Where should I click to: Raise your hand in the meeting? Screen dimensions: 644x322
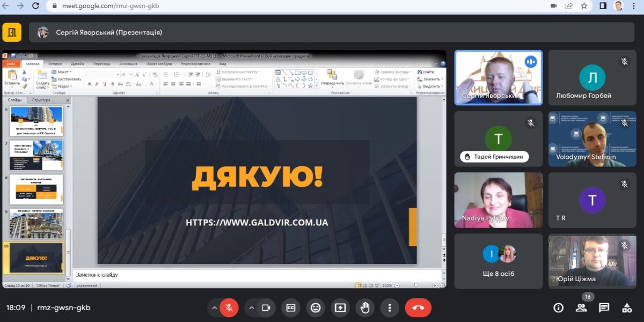coord(365,308)
